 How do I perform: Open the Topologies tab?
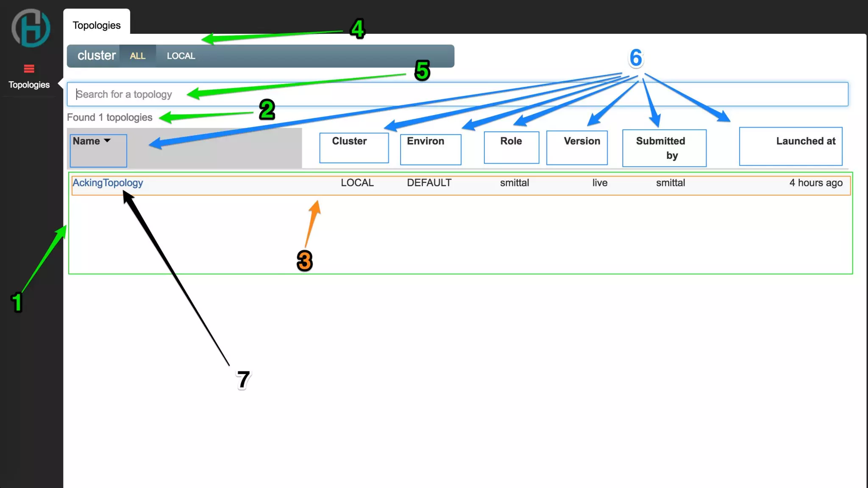97,25
